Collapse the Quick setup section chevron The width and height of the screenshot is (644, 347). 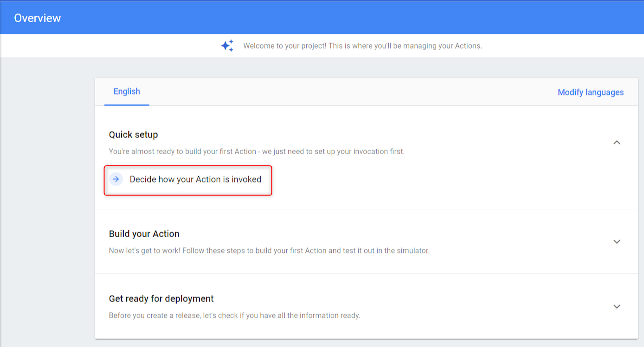(x=617, y=143)
